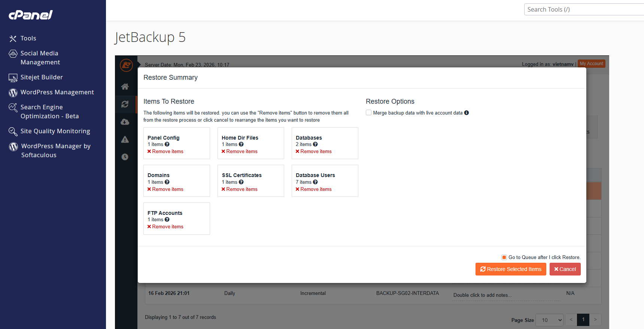Open Tools in the cPanel sidebar

click(x=28, y=38)
